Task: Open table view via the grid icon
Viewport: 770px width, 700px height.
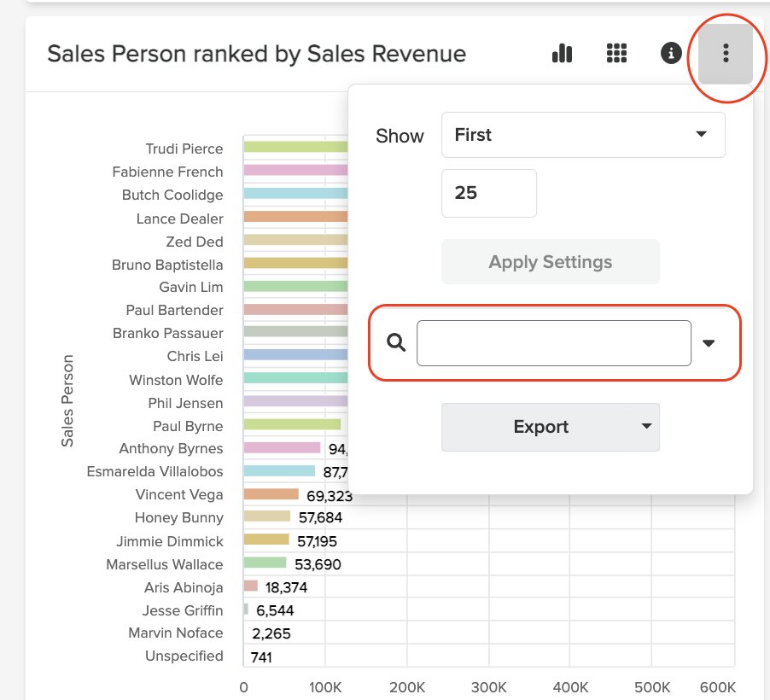Action: [616, 53]
